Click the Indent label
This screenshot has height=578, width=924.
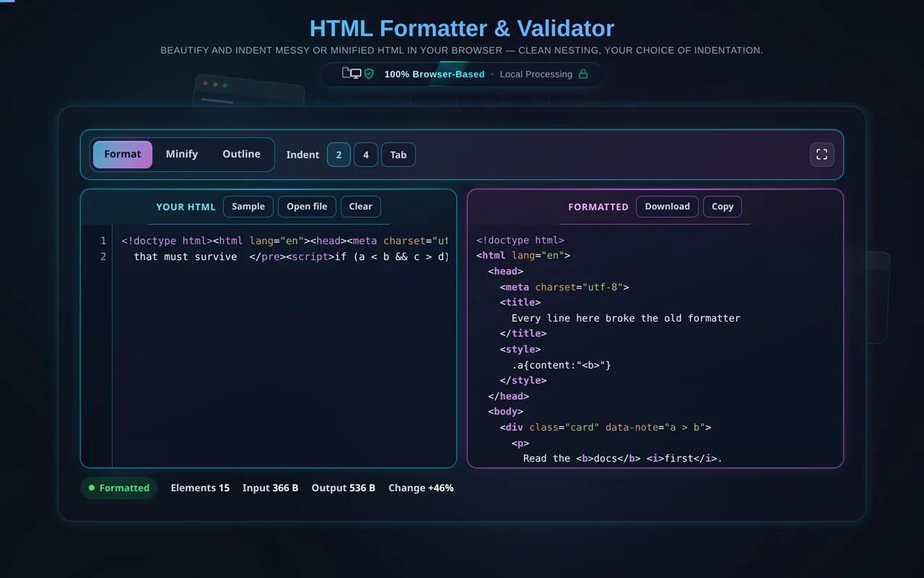pyautogui.click(x=302, y=155)
